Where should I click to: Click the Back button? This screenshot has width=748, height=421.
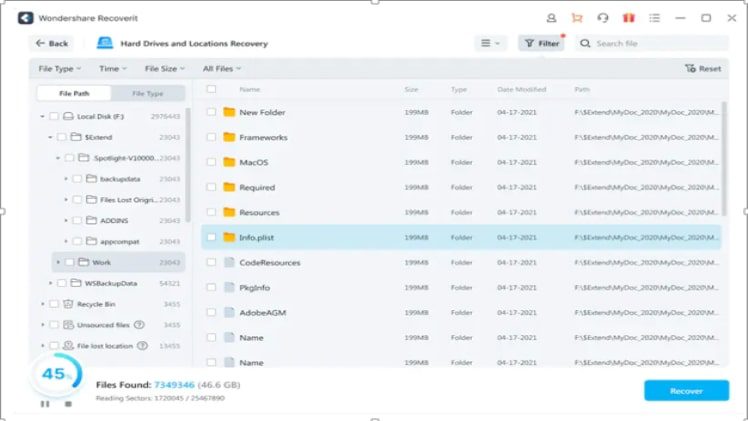point(52,43)
